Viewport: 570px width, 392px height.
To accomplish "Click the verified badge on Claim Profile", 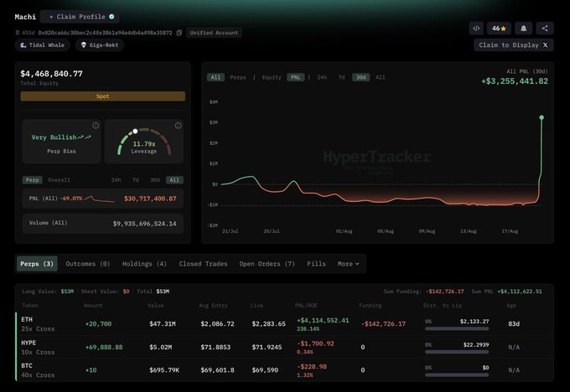I will (111, 17).
